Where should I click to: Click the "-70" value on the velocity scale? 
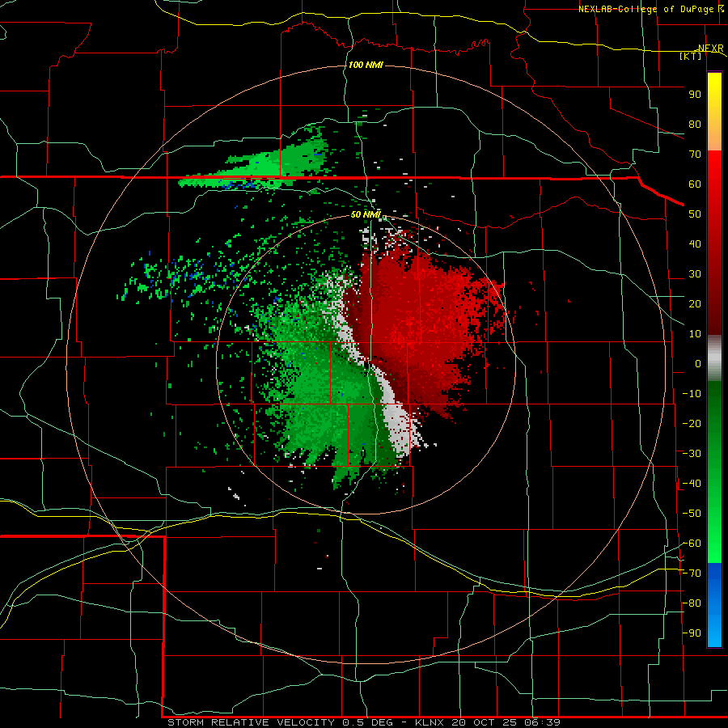pos(692,574)
